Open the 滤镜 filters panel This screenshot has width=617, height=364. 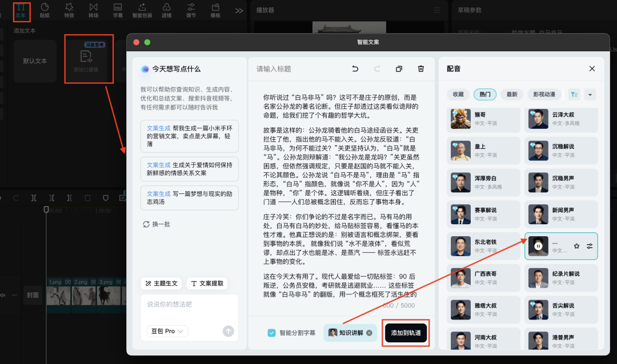(x=166, y=10)
